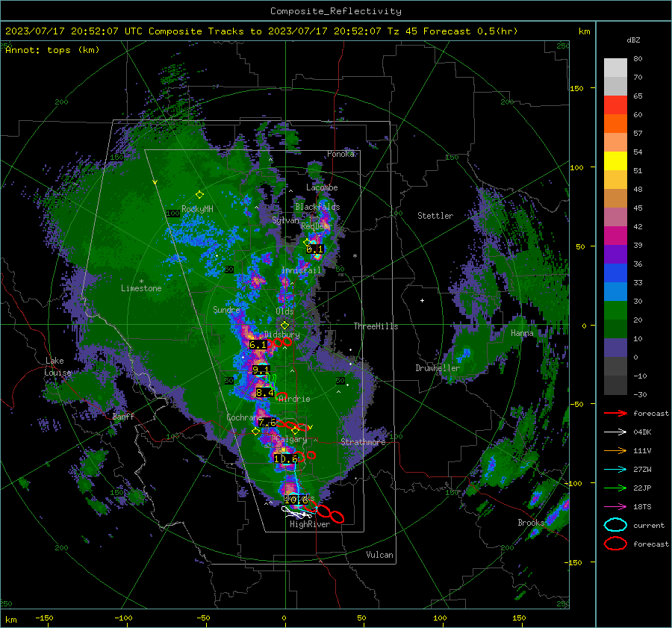This screenshot has height=628, width=672.
Task: Click the blue dBZ swatch below 36
Action: coord(615,273)
